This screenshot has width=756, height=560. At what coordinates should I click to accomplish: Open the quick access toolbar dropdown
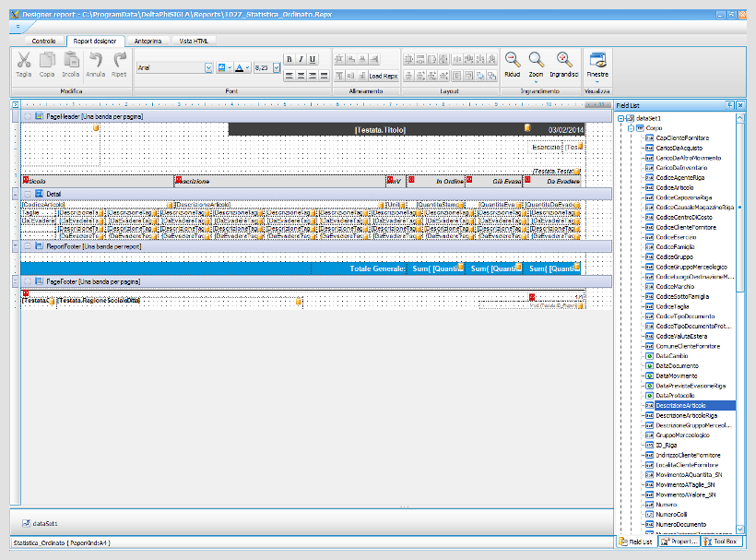pyautogui.click(x=18, y=27)
